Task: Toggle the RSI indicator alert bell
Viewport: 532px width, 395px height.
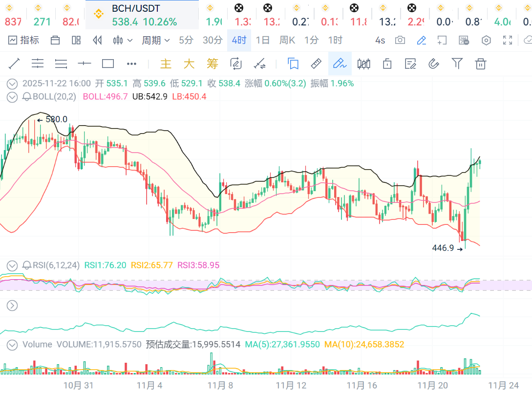Action: coord(27,265)
